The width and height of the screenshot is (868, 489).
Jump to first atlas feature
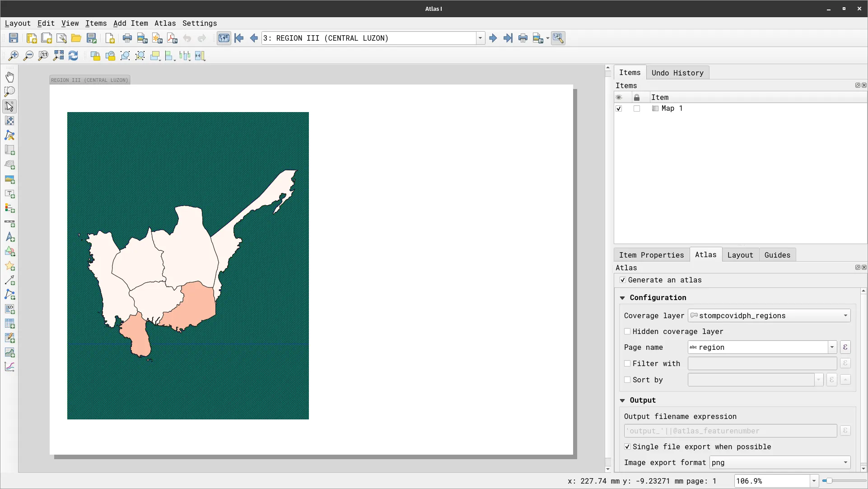[x=239, y=38]
